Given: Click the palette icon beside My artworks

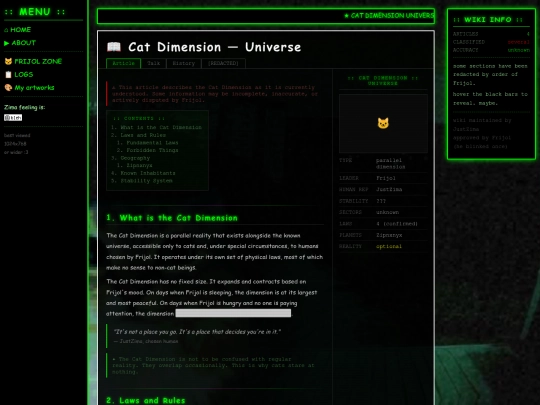Looking at the screenshot, I should click(x=8, y=87).
